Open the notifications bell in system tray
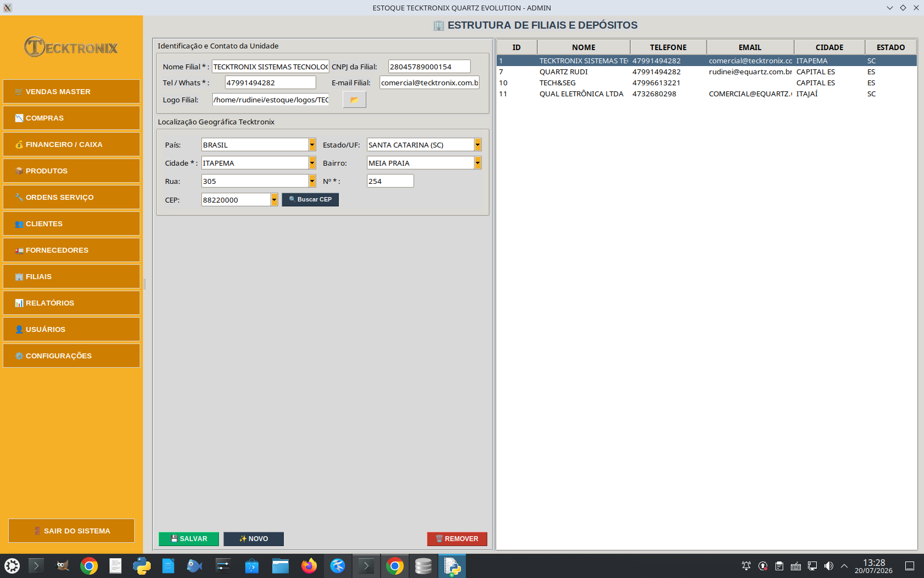924x578 pixels. [x=746, y=566]
